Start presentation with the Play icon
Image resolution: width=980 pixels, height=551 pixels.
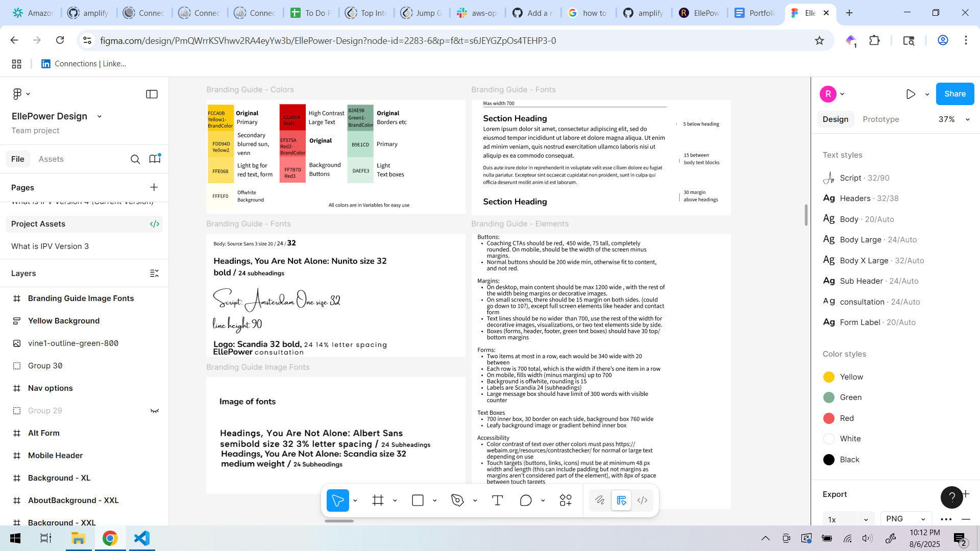[x=911, y=94]
